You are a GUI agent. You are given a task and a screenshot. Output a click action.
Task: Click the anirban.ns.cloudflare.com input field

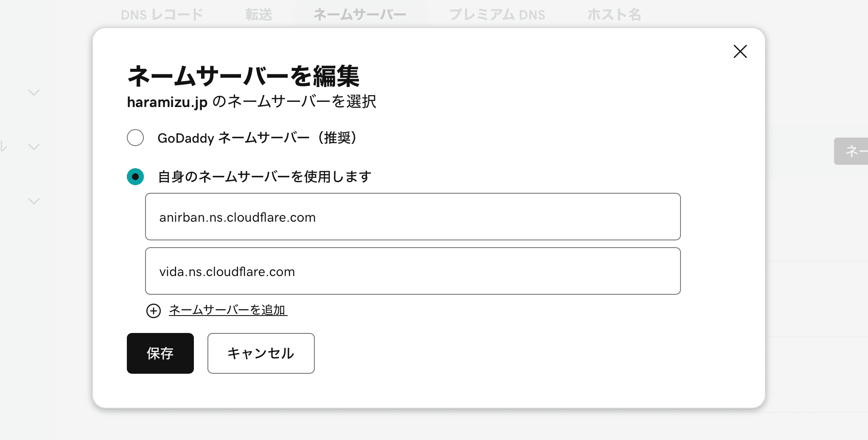pyautogui.click(x=412, y=217)
